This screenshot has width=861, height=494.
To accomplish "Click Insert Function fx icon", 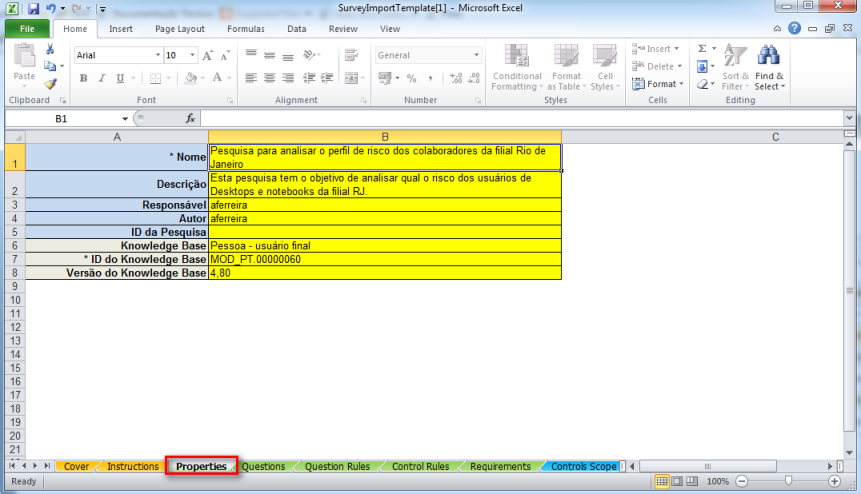I will [x=190, y=118].
